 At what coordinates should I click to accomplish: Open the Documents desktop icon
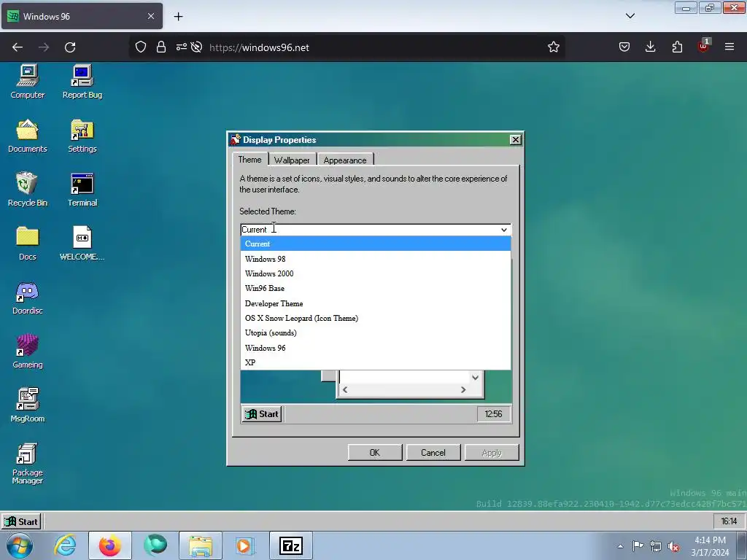point(28,136)
